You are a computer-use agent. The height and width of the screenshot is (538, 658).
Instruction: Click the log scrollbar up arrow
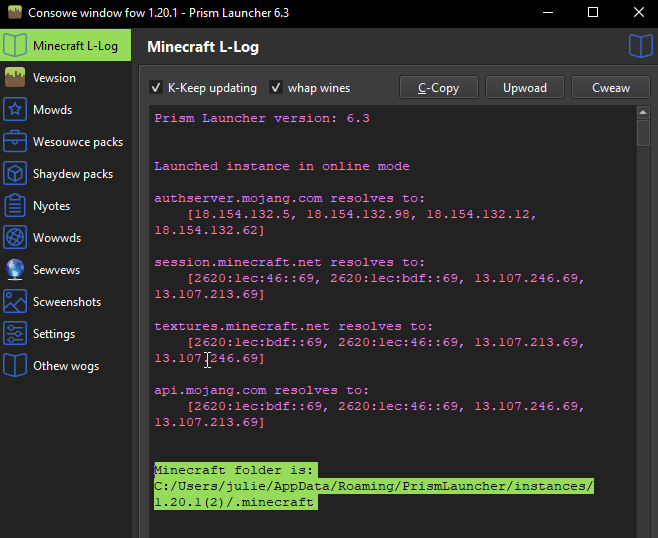[643, 115]
